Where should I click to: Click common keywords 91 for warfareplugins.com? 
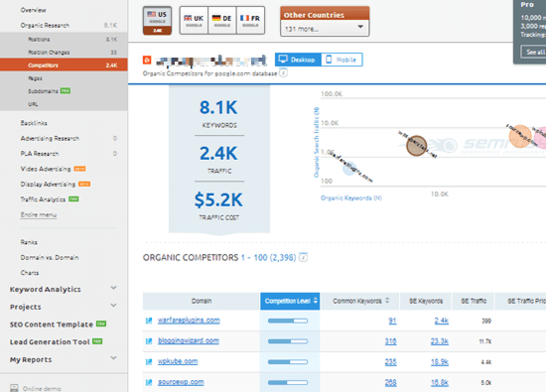pyautogui.click(x=392, y=321)
